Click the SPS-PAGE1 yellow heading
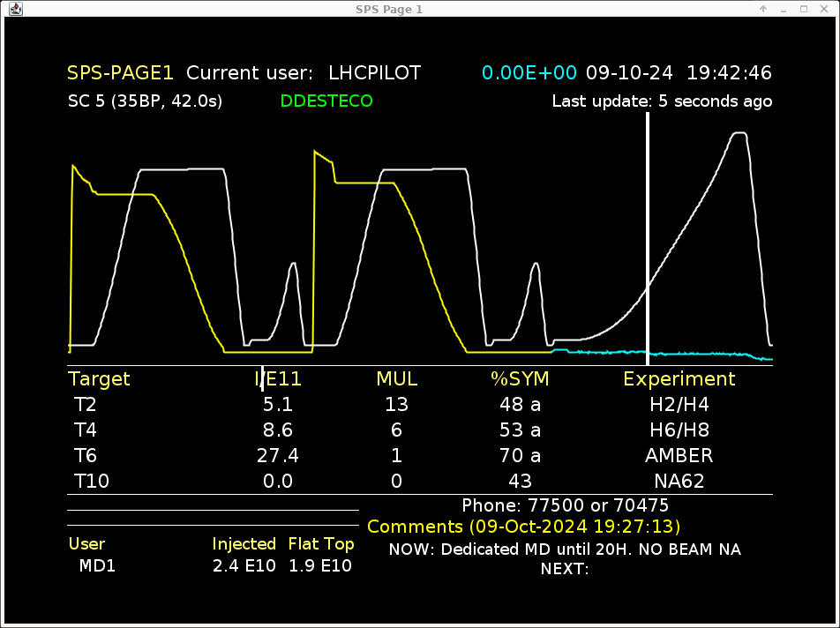Image resolution: width=840 pixels, height=628 pixels. (x=121, y=73)
